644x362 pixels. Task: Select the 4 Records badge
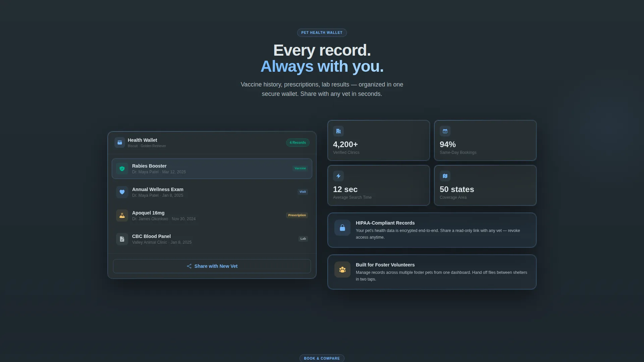tap(298, 143)
